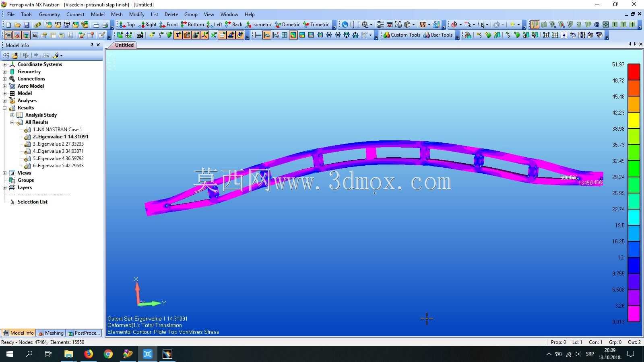Image resolution: width=644 pixels, height=362 pixels.
Task: Open Chrome from the taskbar
Action: 108,354
